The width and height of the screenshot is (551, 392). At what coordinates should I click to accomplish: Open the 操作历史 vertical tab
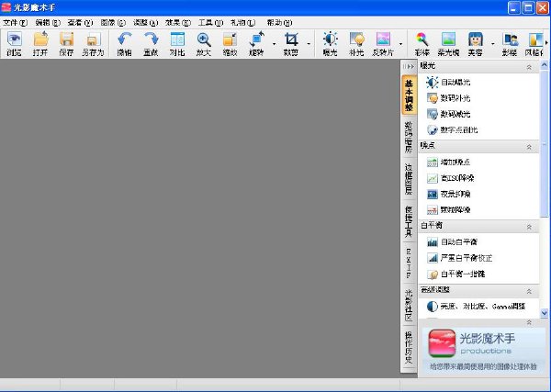[x=409, y=348]
